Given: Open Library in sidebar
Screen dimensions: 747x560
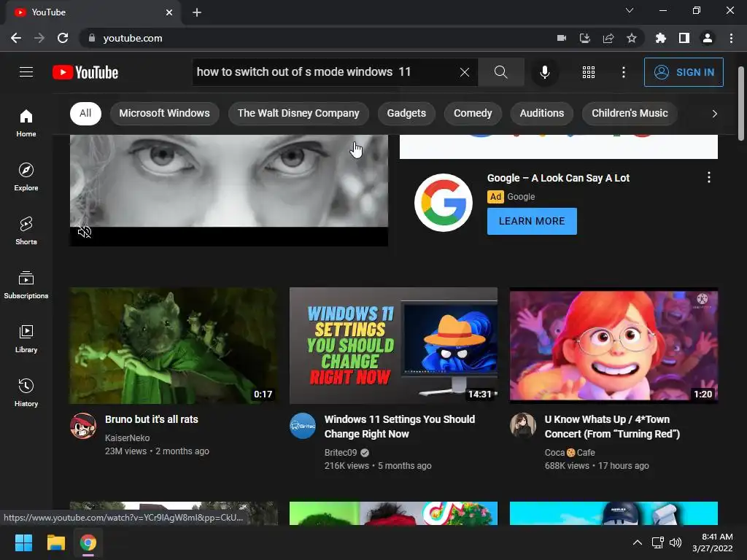Looking at the screenshot, I should tap(26, 338).
